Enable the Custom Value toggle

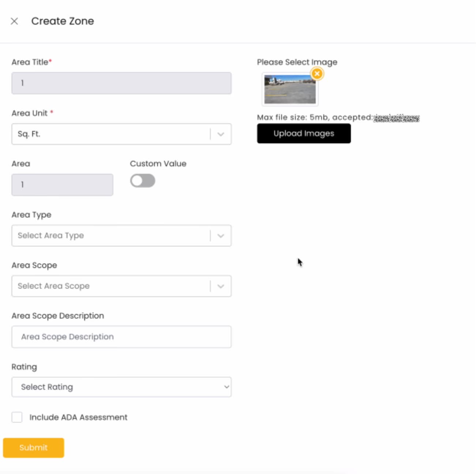(143, 181)
